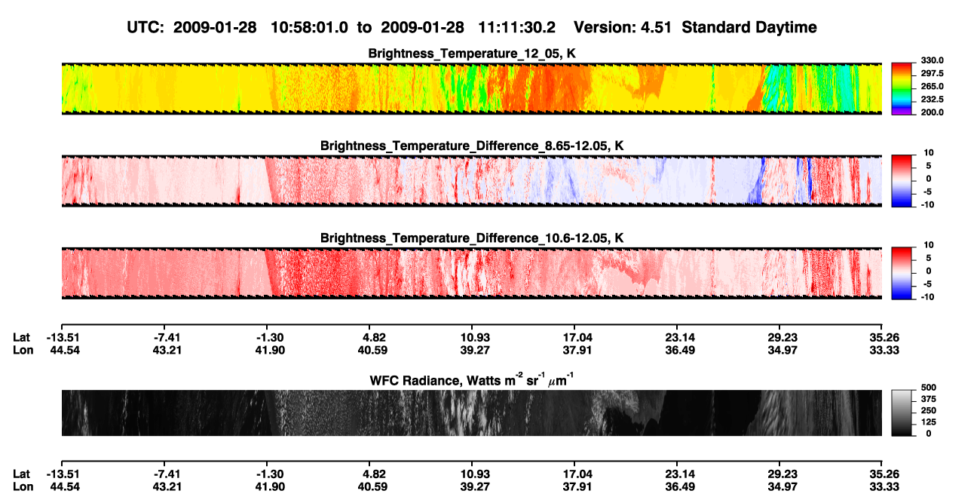
Task: Click latitude 35.26 on axis above WFC Radiance
Action: (882, 337)
